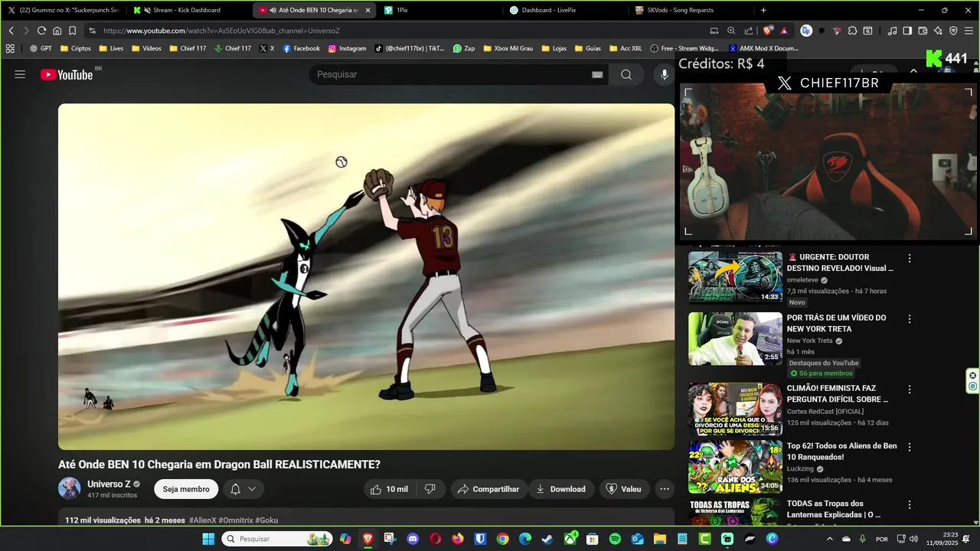
Task: Click the address bar URL
Action: [222, 31]
